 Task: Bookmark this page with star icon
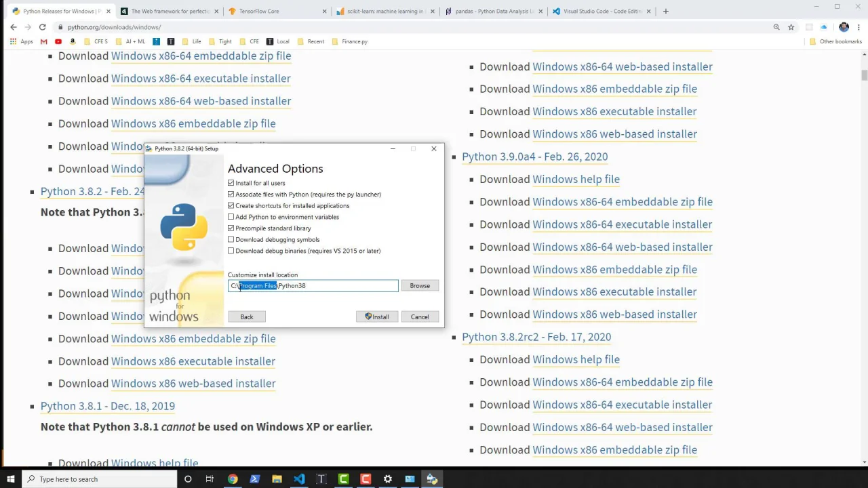(x=791, y=27)
